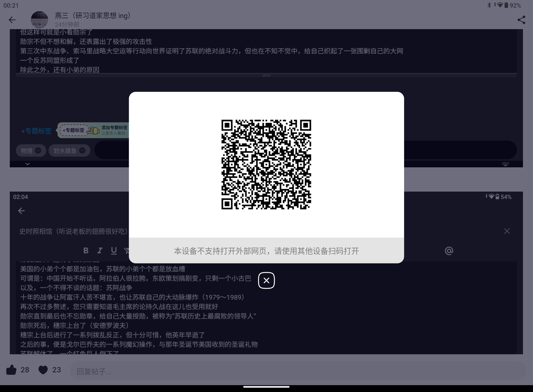Open the share icon
533x392 pixels.
point(521,20)
